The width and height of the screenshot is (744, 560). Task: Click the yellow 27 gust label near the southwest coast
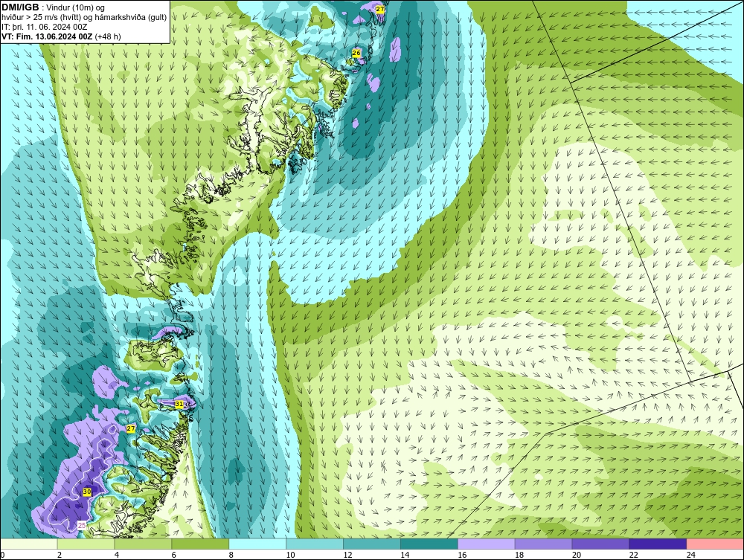point(131,428)
